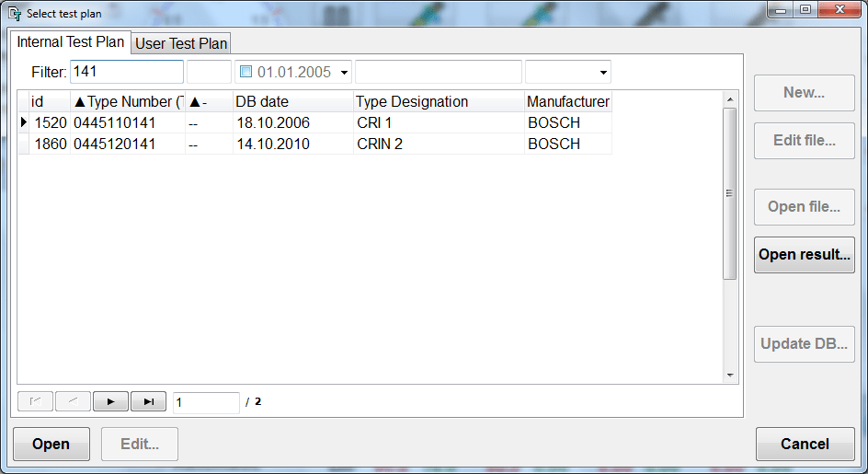Select the row marker of id 1520
This screenshot has height=474, width=868.
[x=23, y=122]
